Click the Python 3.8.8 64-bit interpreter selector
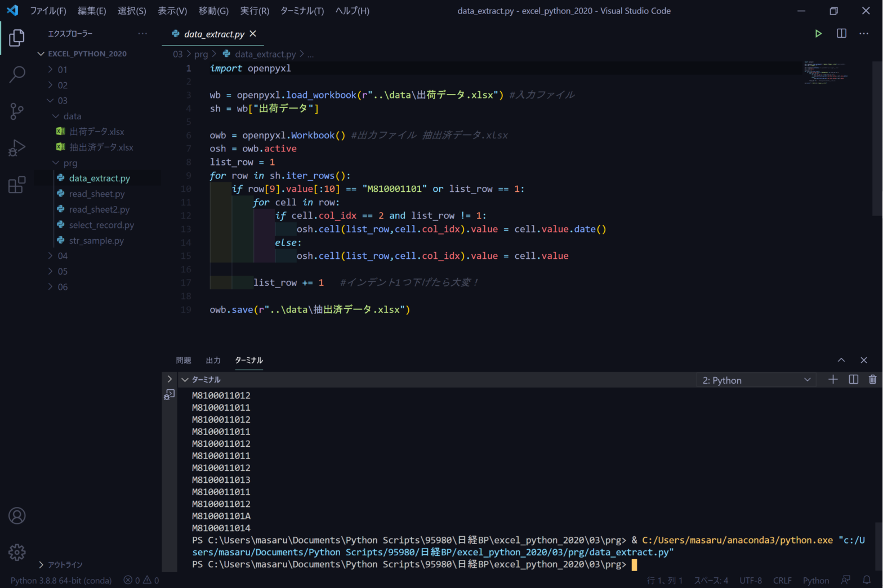Screen dimensions: 883x588 coord(61,580)
